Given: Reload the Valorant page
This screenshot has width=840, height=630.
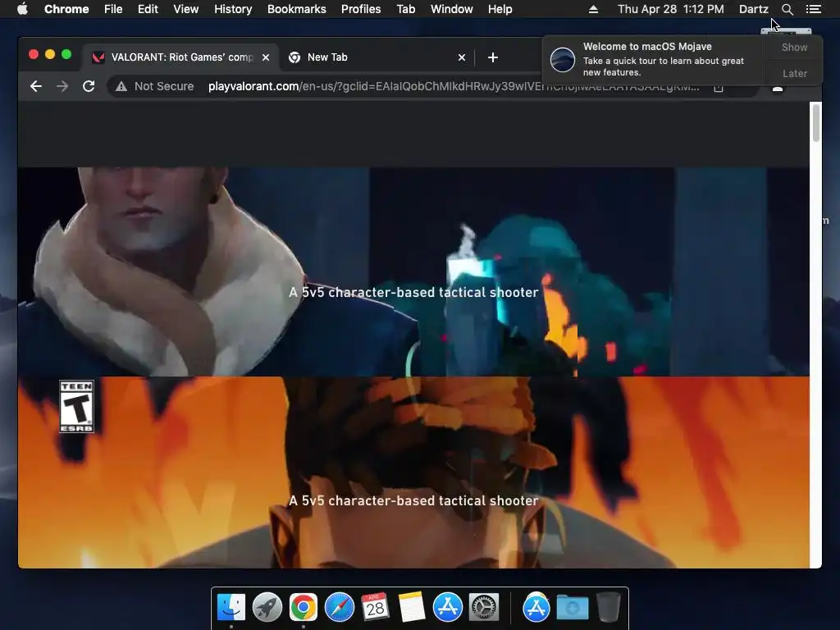Looking at the screenshot, I should click(89, 86).
